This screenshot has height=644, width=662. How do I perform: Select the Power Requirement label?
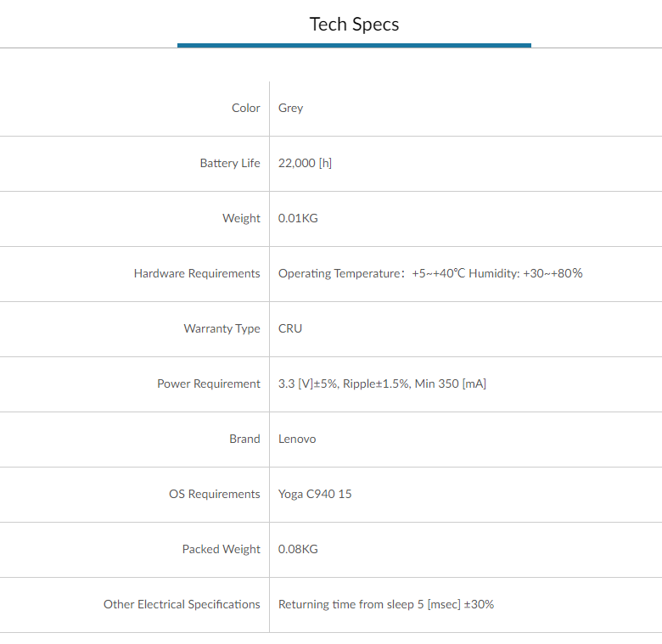pos(209,384)
